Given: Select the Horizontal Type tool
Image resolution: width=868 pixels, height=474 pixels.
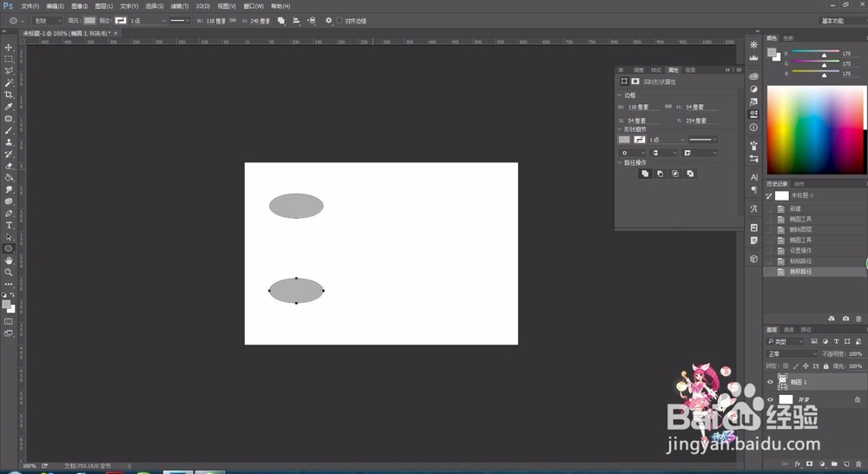Looking at the screenshot, I should [x=9, y=226].
